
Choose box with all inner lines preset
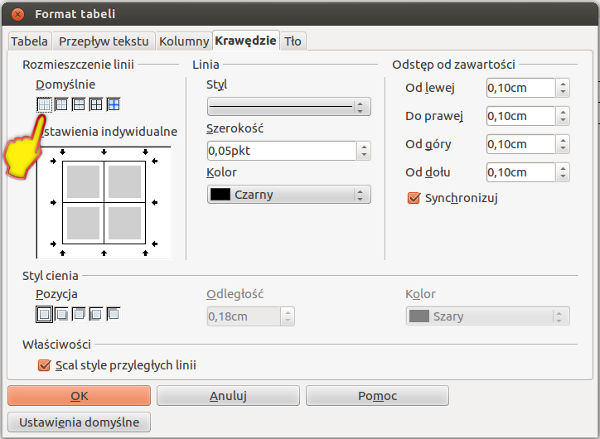coord(96,103)
